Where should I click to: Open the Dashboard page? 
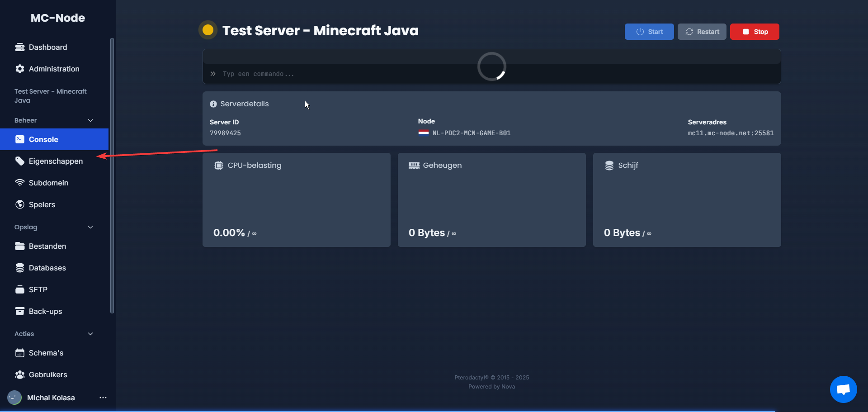[54, 47]
